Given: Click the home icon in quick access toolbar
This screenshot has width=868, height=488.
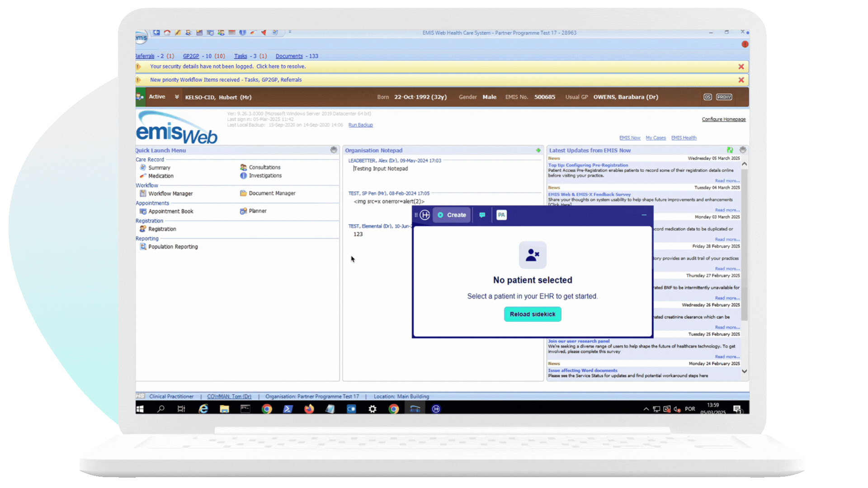Looking at the screenshot, I should 167,33.
